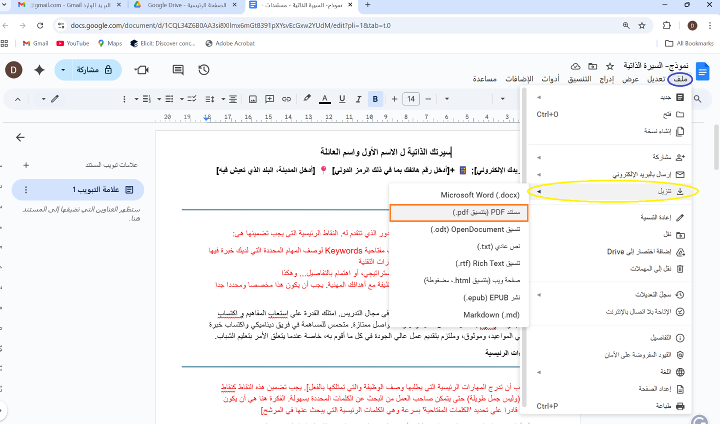
Task: Click the move-to-folder icon beside title
Action: [x=593, y=66]
